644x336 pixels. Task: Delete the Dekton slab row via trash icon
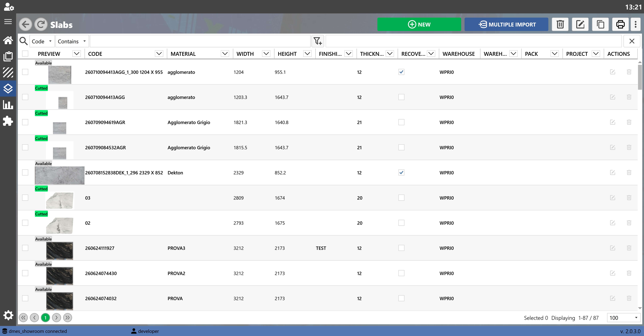(x=629, y=172)
